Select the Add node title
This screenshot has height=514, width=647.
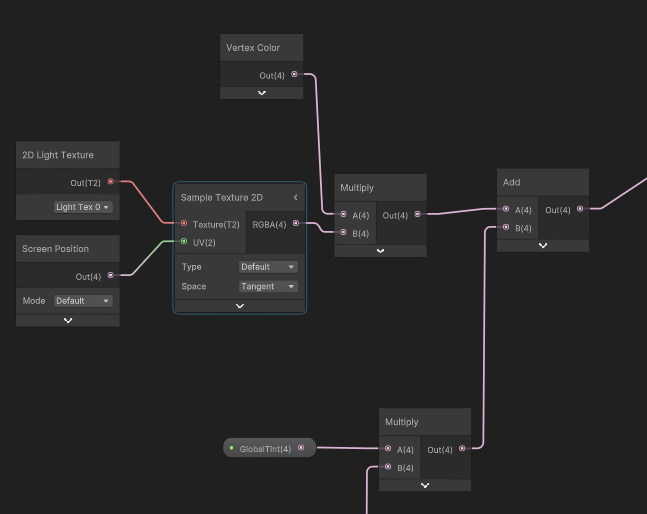[511, 182]
